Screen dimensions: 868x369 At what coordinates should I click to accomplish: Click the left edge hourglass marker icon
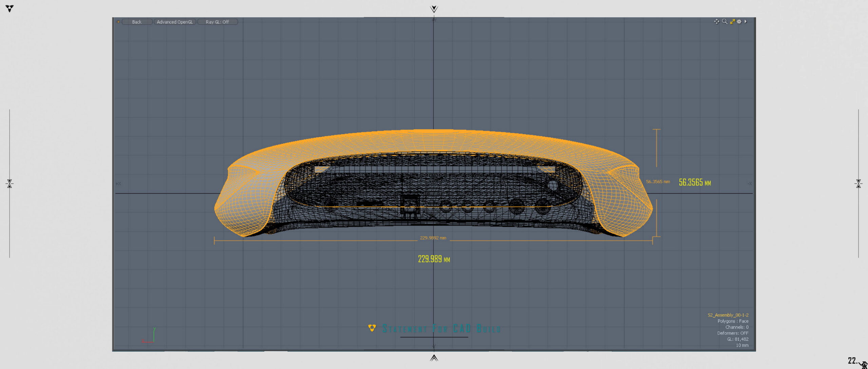pyautogui.click(x=9, y=184)
